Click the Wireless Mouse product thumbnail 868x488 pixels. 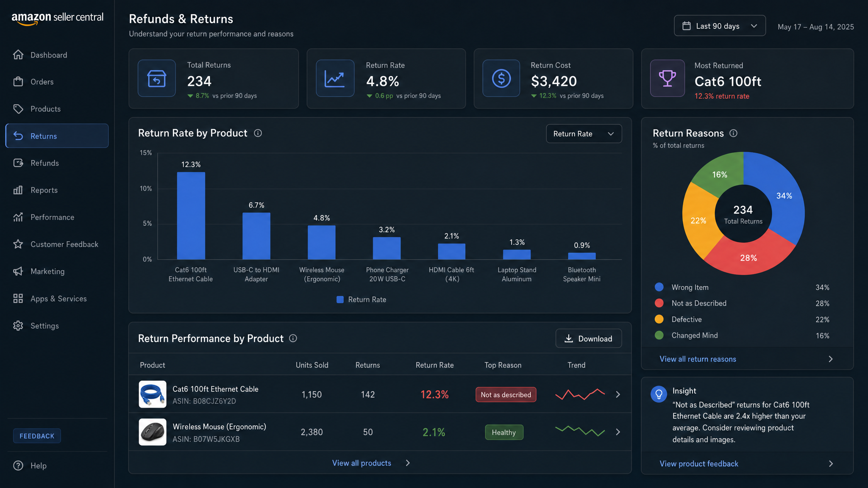coord(153,432)
